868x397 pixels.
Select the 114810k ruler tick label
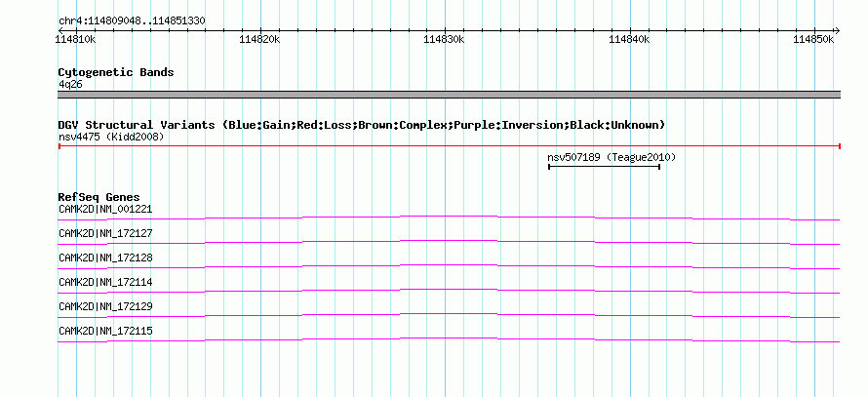[76, 39]
